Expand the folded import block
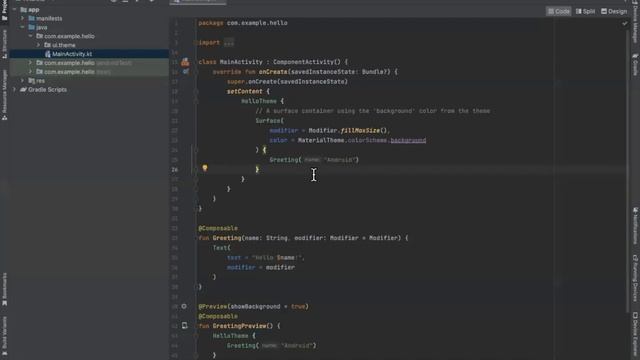Screen dimensions: 640x360 (229, 42)
